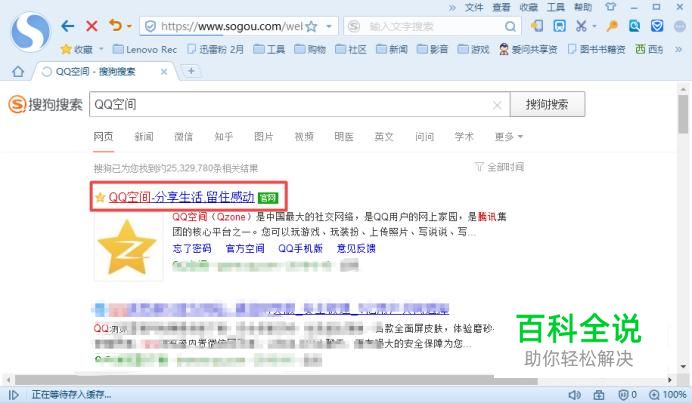Switch to the 视频 search category

[304, 137]
